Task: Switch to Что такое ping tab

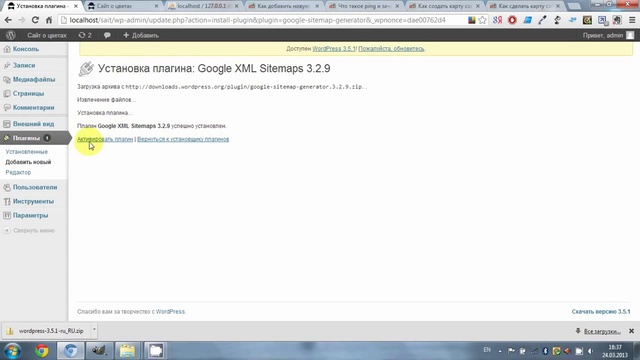Action: click(x=364, y=6)
